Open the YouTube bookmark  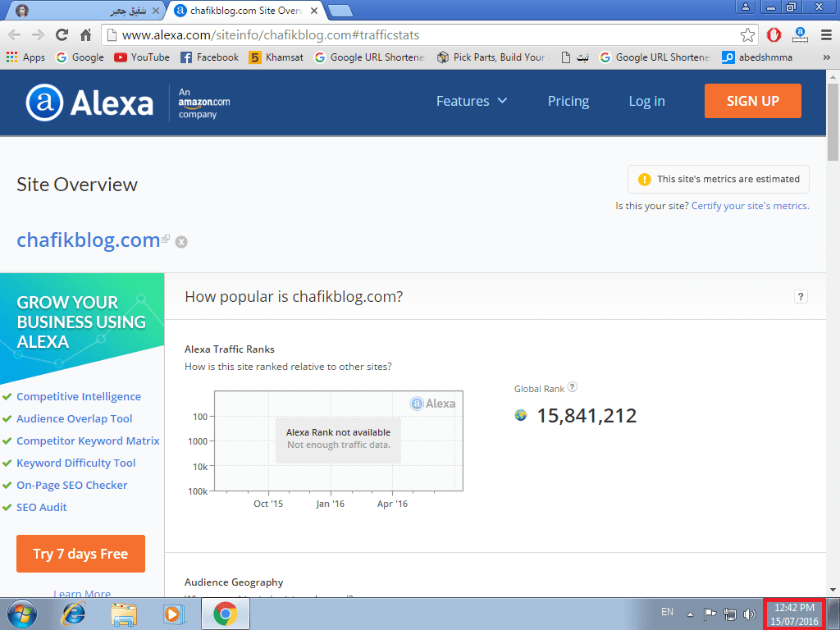142,57
